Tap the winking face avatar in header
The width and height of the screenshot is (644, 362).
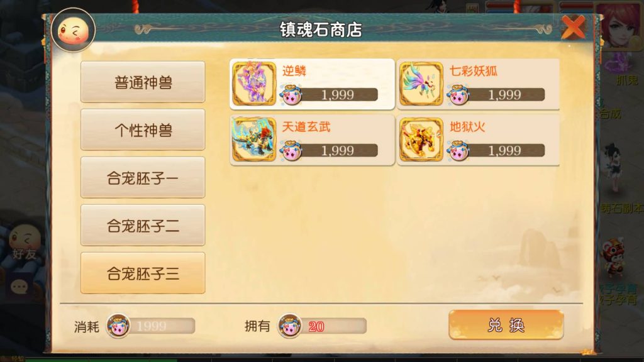(74, 30)
